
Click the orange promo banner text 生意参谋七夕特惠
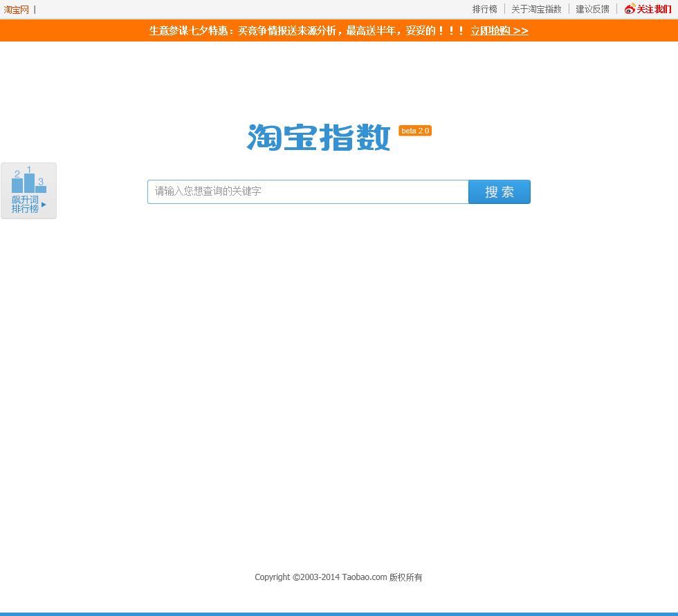[x=188, y=30]
